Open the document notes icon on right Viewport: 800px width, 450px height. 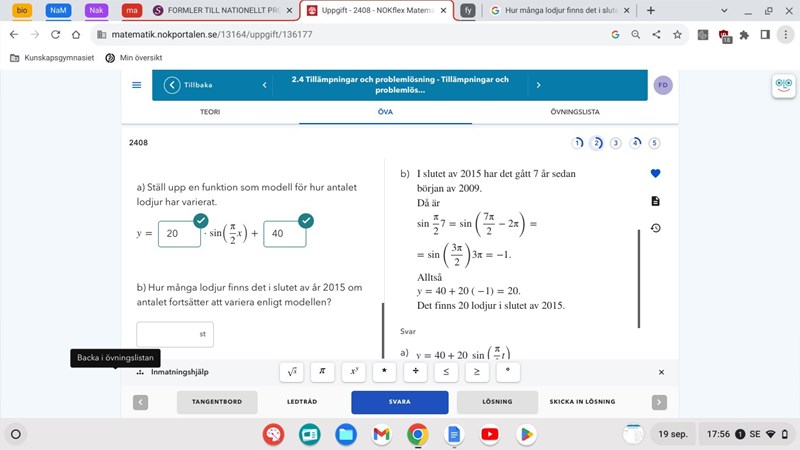[x=655, y=201]
